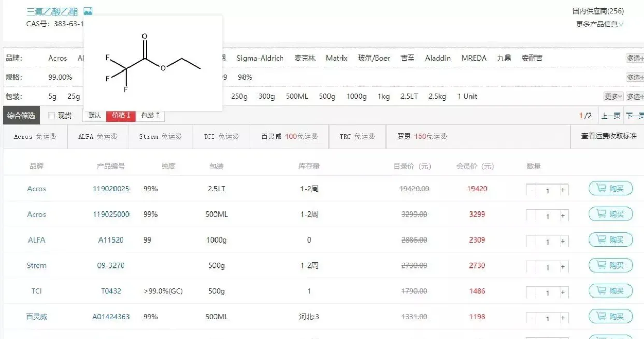
Task: Open product number T0432
Action: pyautogui.click(x=111, y=291)
